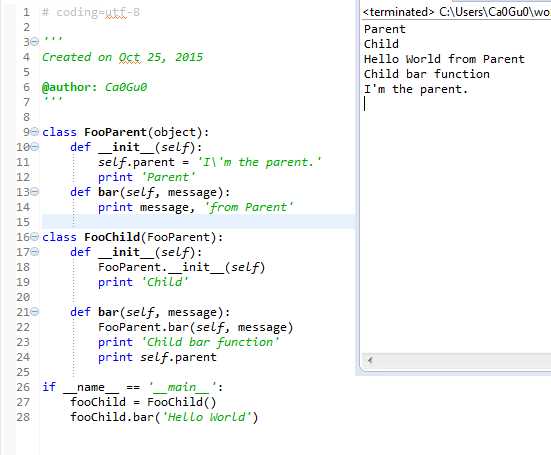
Task: Click 'Hello World from Parent' console output
Action: [x=444, y=59]
